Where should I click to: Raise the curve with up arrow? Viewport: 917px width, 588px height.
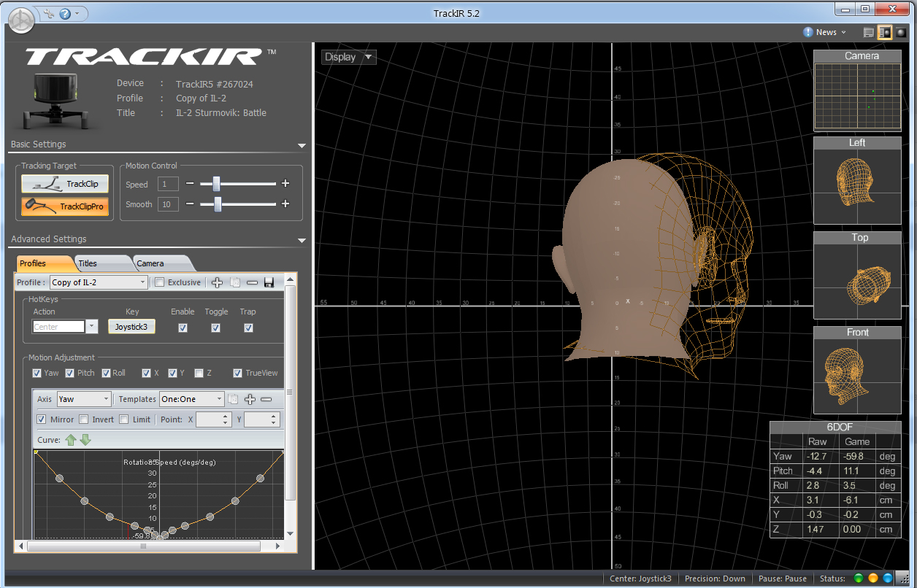point(71,440)
